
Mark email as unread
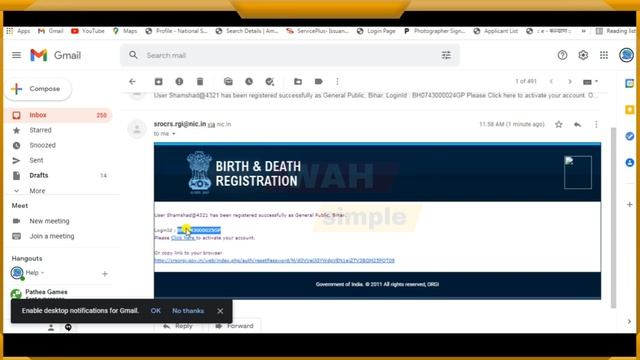click(228, 82)
